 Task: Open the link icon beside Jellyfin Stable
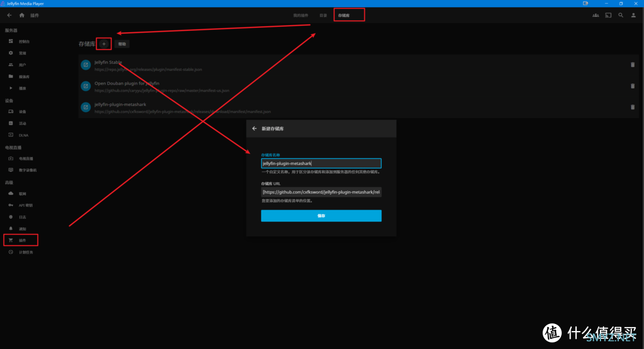tap(85, 65)
